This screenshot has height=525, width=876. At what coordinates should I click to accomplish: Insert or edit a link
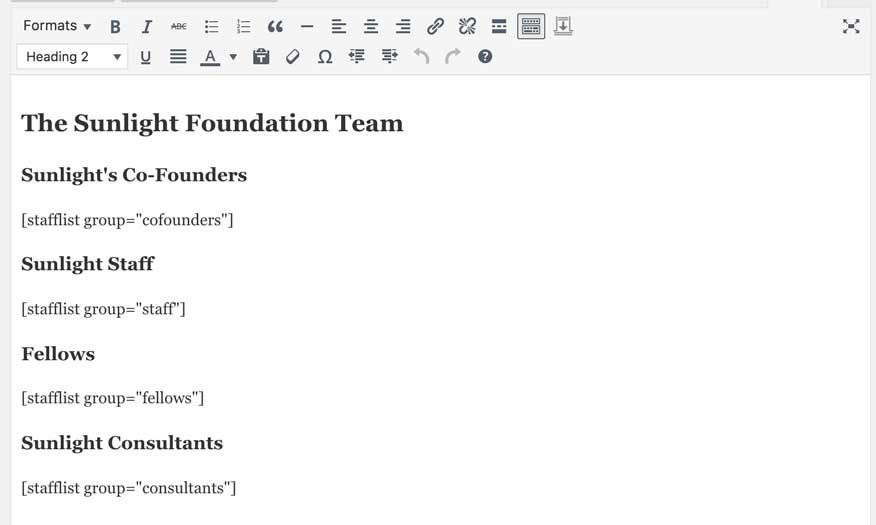tap(435, 26)
